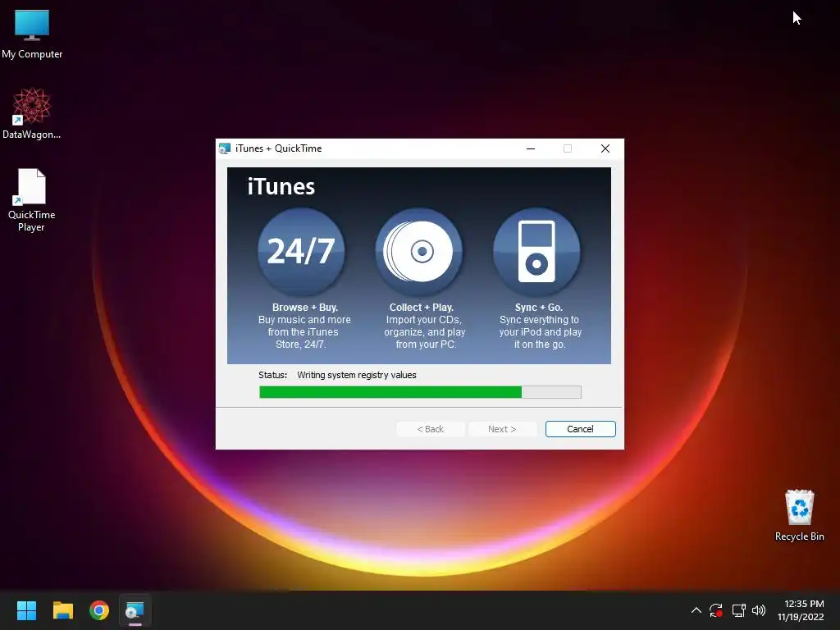The height and width of the screenshot is (630, 840).
Task: Minimize the iTunes + QuickTime window
Action: click(x=531, y=148)
